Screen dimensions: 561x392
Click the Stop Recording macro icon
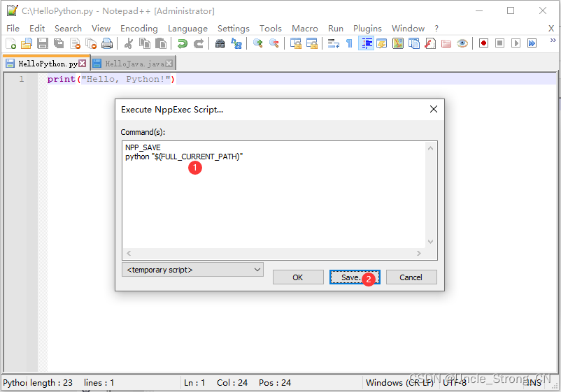(x=500, y=43)
